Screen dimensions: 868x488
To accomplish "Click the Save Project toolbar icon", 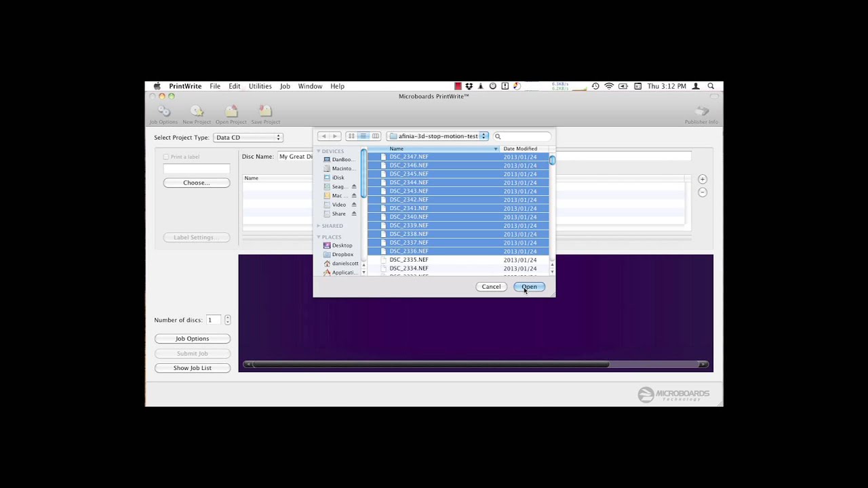I will pyautogui.click(x=265, y=114).
